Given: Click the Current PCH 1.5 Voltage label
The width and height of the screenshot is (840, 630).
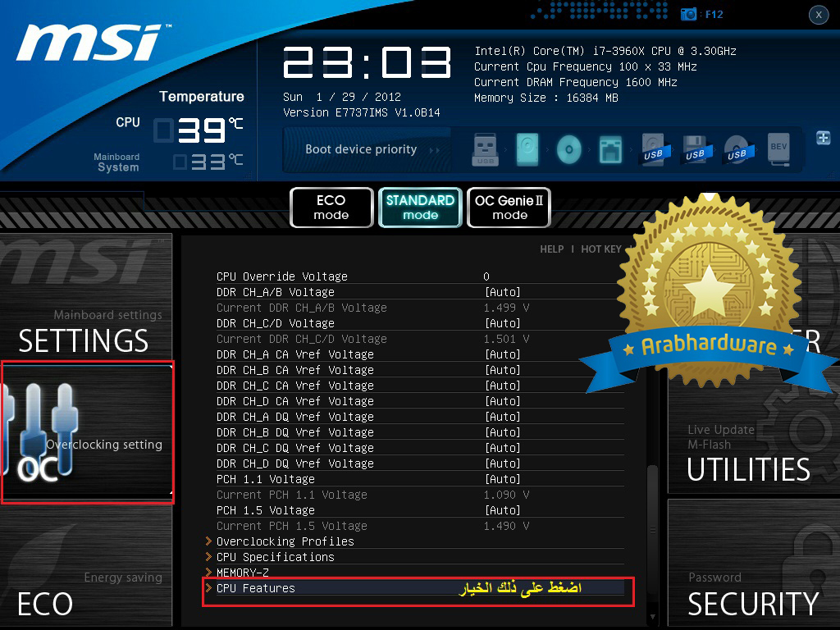Looking at the screenshot, I should (292, 526).
